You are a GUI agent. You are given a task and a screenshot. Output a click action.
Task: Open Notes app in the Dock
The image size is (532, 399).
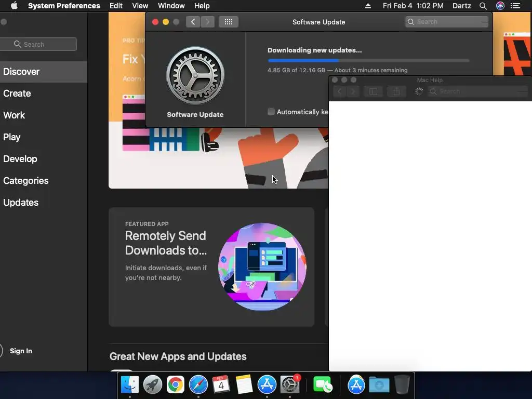244,385
